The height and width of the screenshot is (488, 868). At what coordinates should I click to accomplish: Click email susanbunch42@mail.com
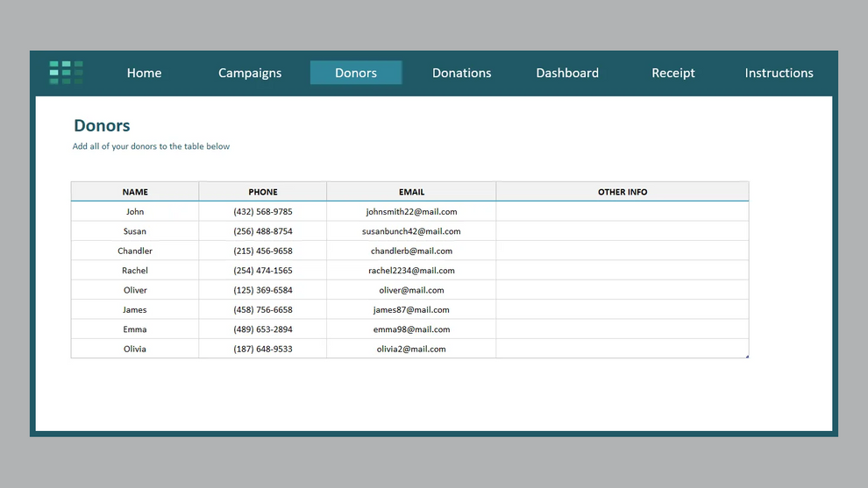click(x=411, y=231)
